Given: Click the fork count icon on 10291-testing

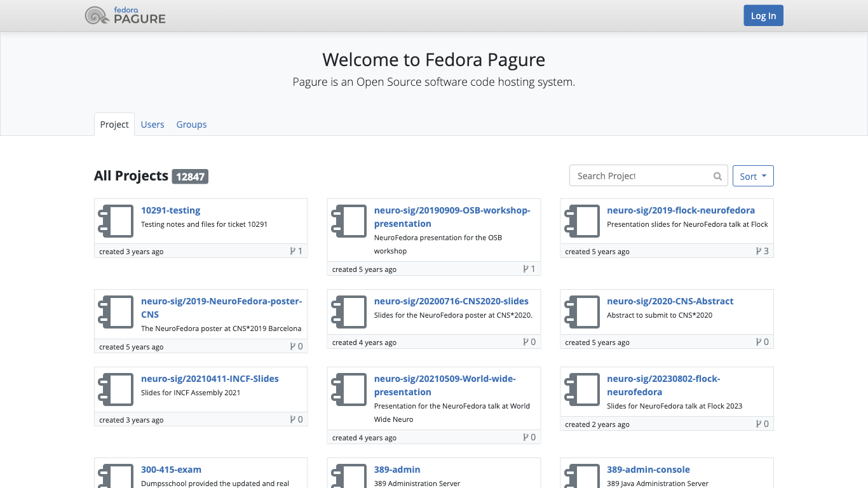Looking at the screenshot, I should tap(292, 251).
